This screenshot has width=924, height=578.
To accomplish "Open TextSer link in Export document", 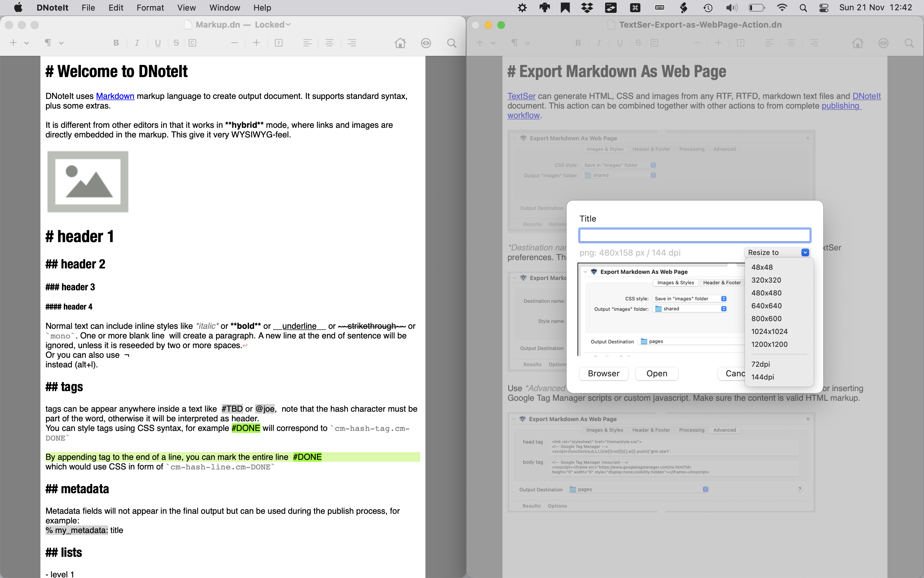I will [521, 96].
